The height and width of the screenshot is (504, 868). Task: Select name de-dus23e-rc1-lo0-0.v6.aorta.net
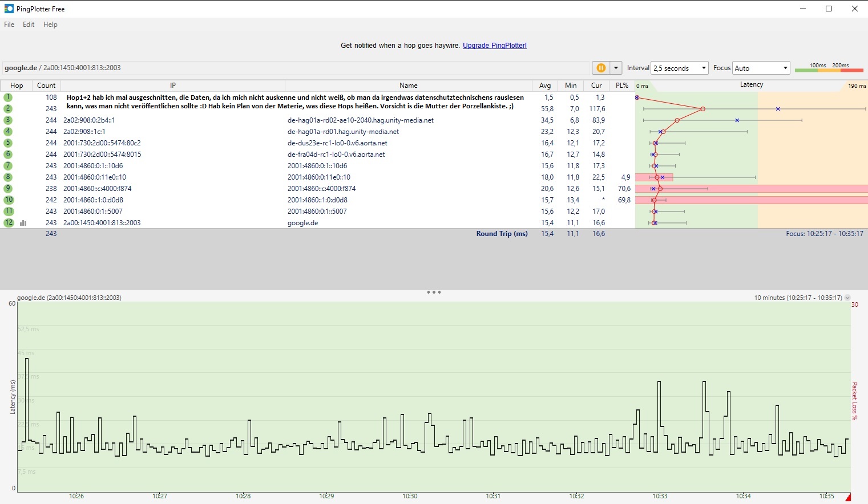coord(337,143)
